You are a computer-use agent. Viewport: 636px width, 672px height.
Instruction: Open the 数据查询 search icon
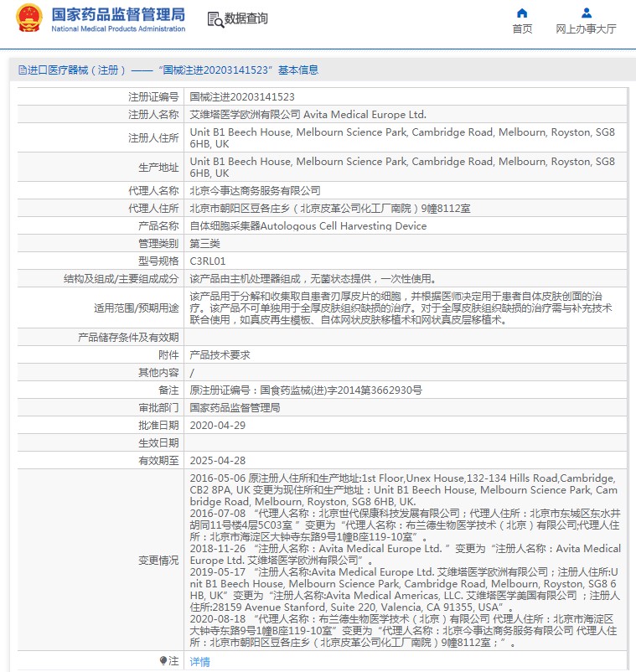click(215, 20)
